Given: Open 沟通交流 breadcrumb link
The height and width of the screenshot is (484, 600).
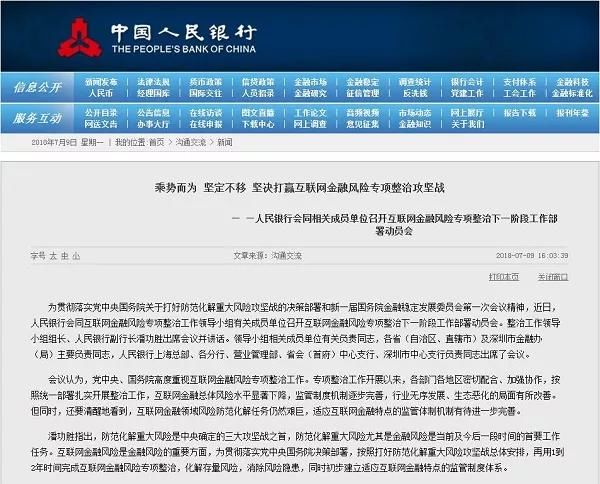Looking at the screenshot, I should 191,142.
